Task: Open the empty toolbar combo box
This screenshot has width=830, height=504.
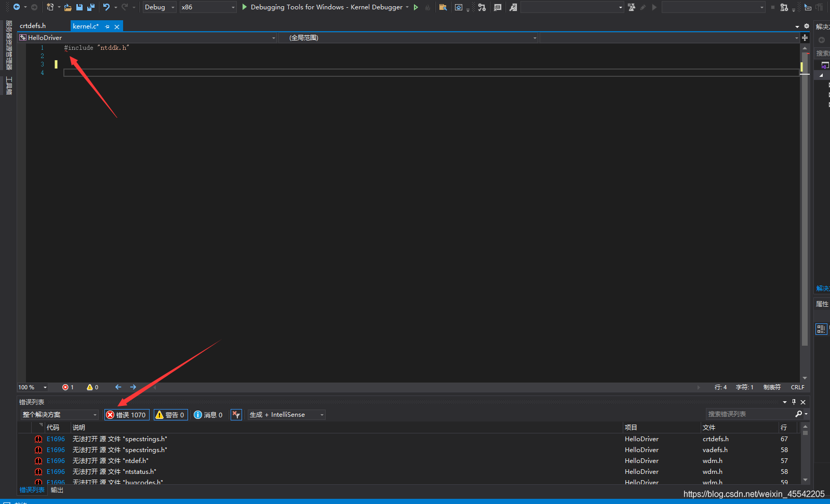Action: (572, 7)
